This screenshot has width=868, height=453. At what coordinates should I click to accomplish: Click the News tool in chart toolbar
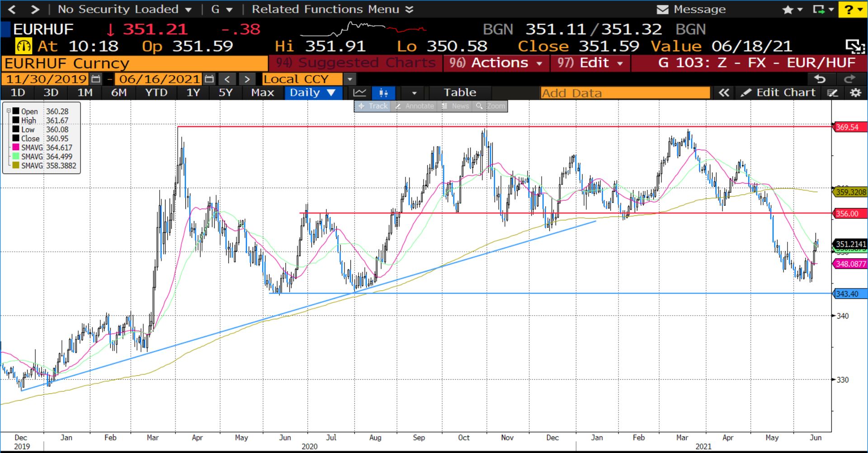pyautogui.click(x=455, y=106)
